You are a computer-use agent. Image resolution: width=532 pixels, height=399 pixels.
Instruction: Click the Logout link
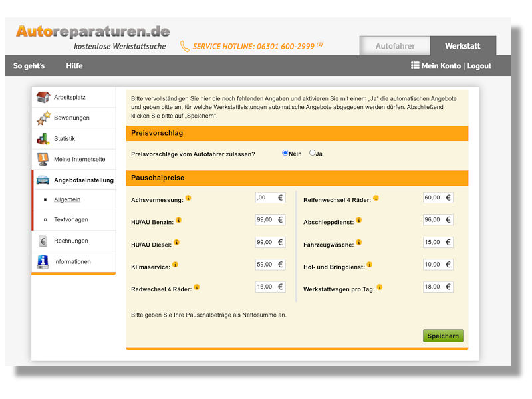pos(479,66)
